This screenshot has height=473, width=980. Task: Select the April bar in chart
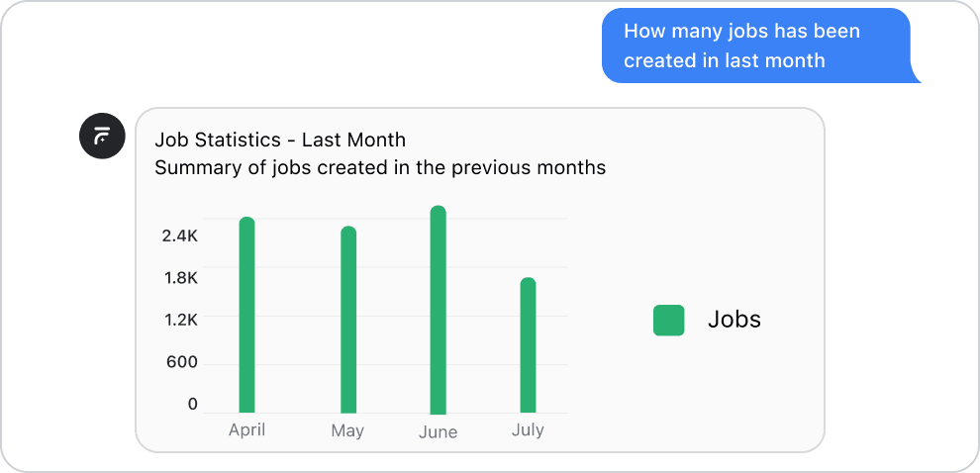[246, 315]
